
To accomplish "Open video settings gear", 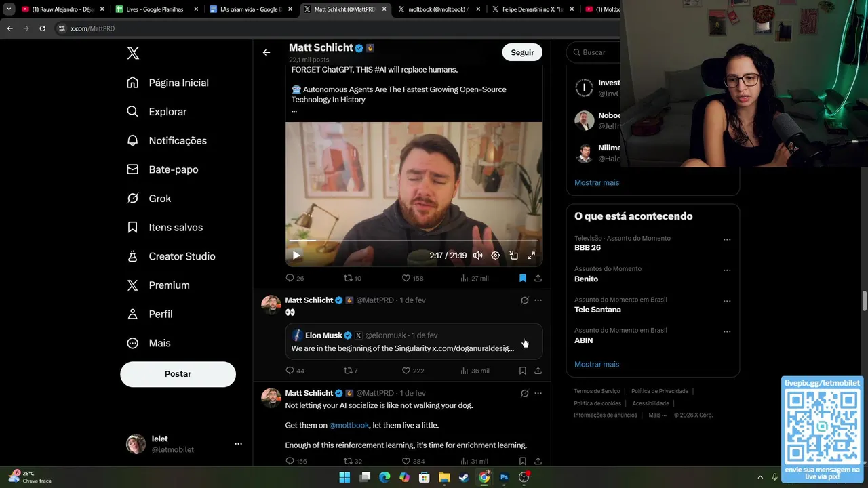I will point(496,256).
